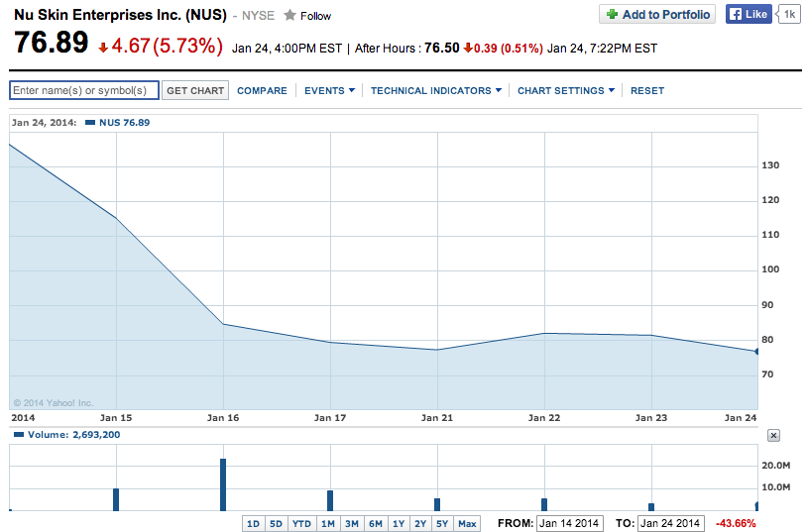Image resolution: width=807 pixels, height=532 pixels.
Task: Click the Jan 24 endpoint dot on chart
Action: tap(756, 352)
